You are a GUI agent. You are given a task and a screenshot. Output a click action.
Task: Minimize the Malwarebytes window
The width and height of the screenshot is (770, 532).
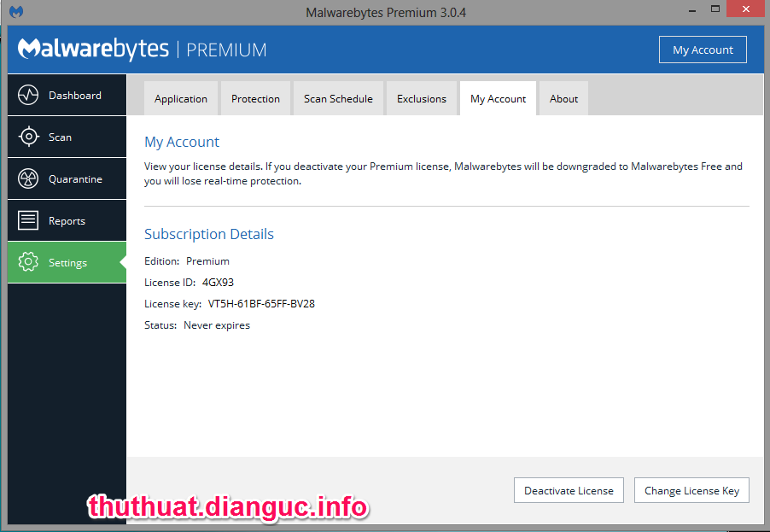pyautogui.click(x=692, y=10)
